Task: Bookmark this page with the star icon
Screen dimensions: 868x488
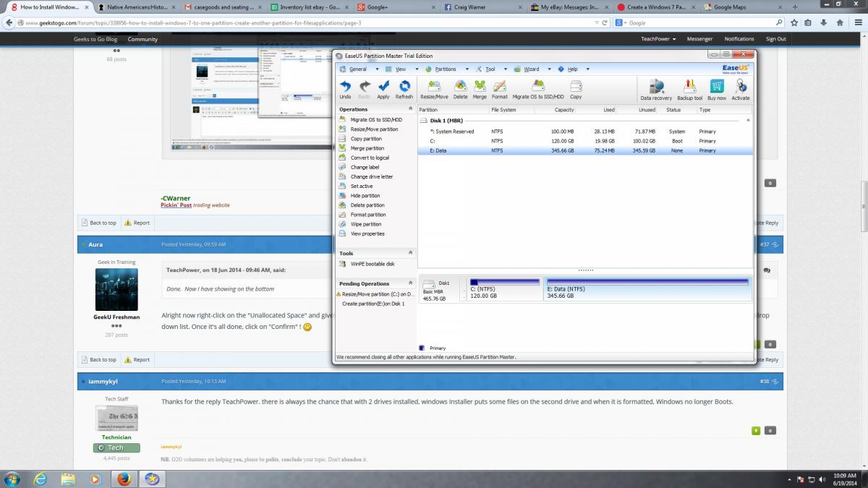Action: pyautogui.click(x=794, y=22)
